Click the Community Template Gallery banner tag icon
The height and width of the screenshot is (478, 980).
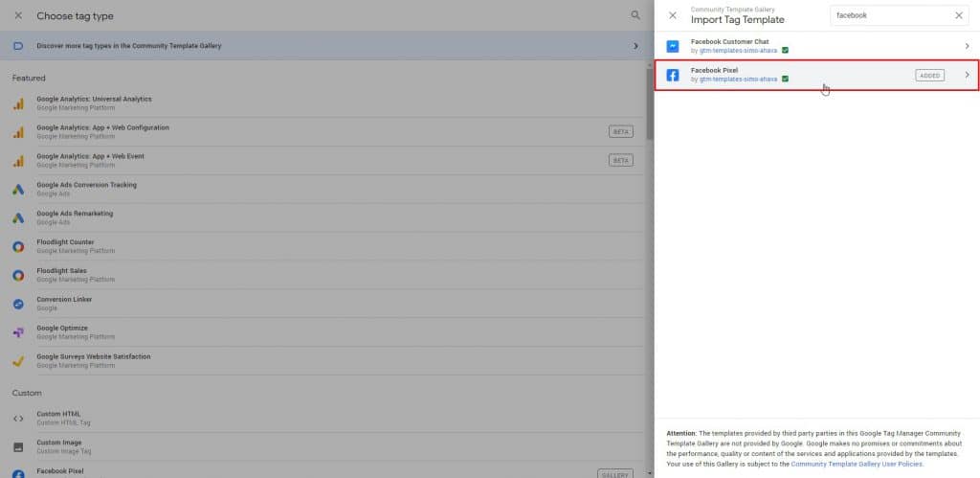pyautogui.click(x=18, y=46)
